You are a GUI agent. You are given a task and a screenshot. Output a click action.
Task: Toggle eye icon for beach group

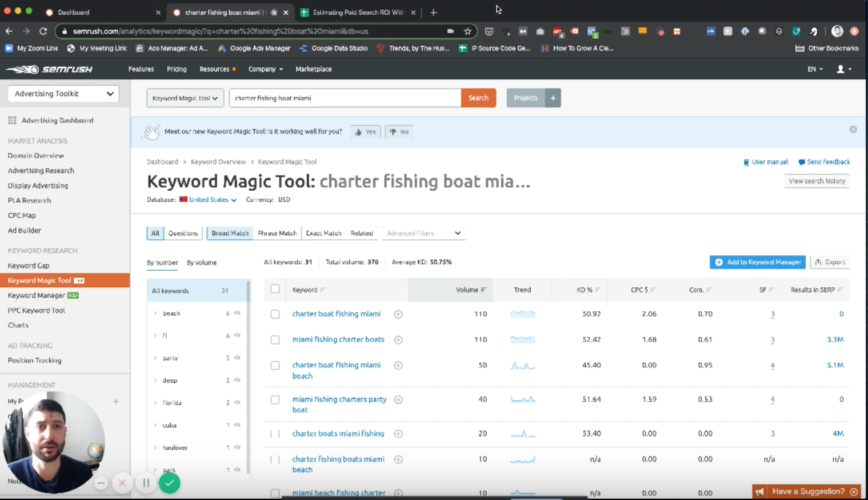point(237,313)
